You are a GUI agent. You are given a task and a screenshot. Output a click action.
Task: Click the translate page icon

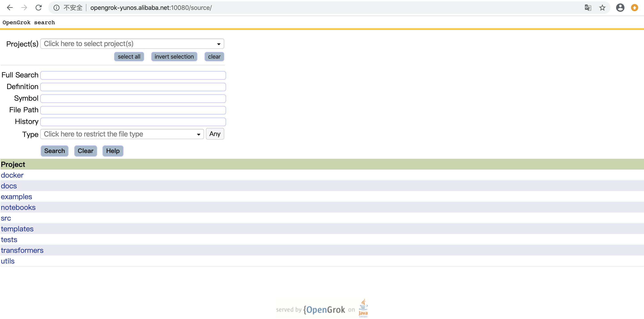tap(588, 8)
